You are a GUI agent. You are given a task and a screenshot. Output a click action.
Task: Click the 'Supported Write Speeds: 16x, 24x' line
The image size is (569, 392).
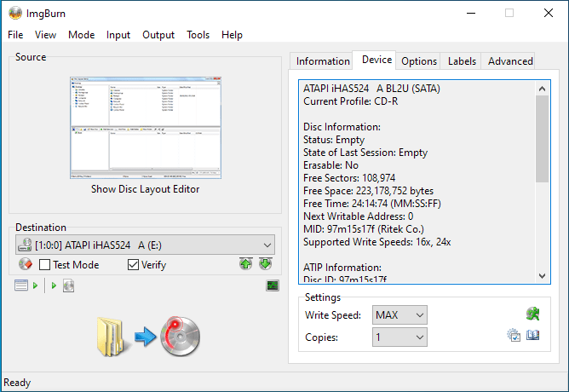pyautogui.click(x=377, y=242)
